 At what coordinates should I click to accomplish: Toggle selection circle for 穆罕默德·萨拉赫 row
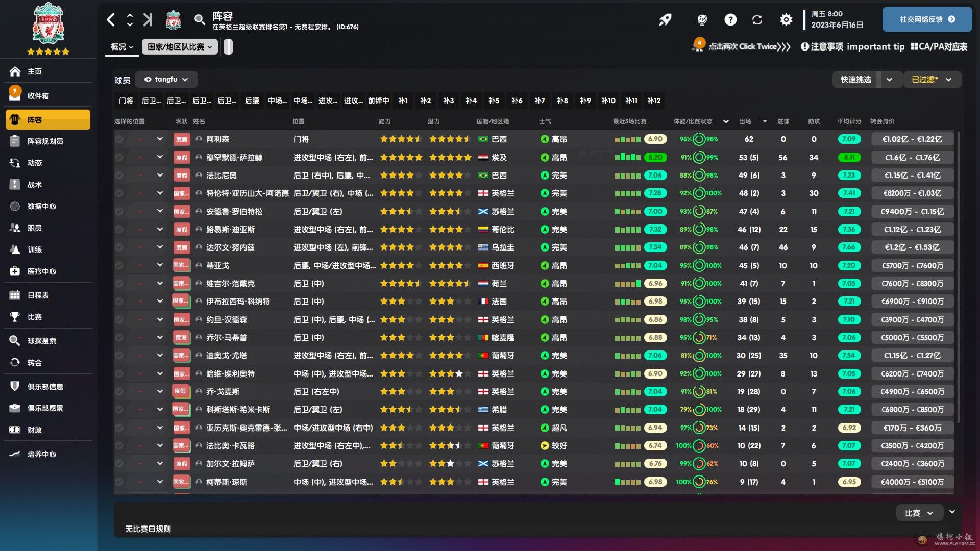point(119,157)
